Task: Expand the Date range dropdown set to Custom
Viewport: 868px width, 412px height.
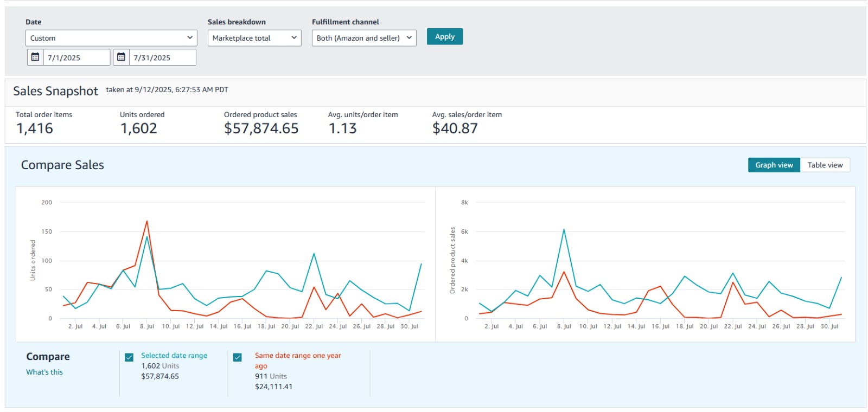Action: click(x=111, y=38)
